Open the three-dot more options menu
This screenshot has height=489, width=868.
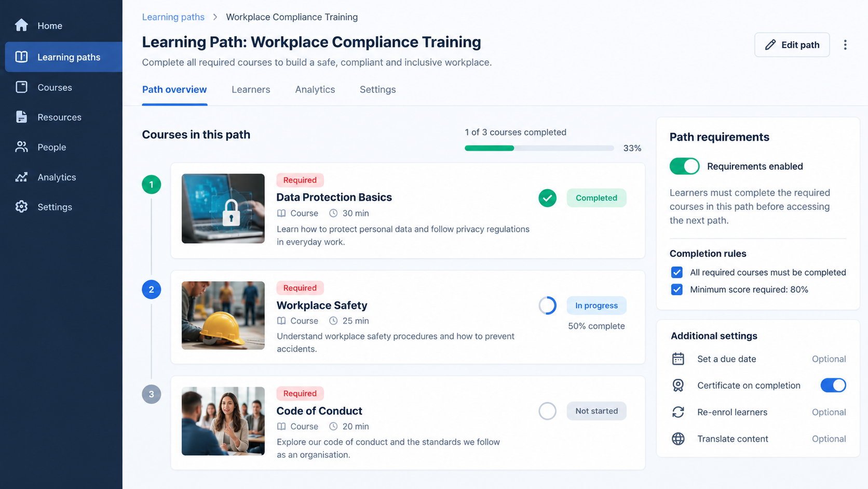(845, 45)
